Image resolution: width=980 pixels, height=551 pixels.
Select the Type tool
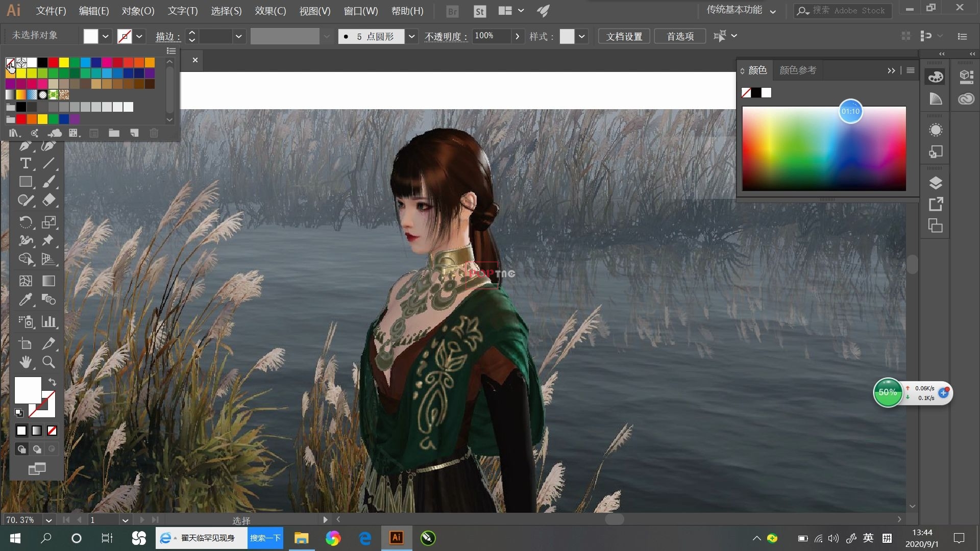[25, 164]
